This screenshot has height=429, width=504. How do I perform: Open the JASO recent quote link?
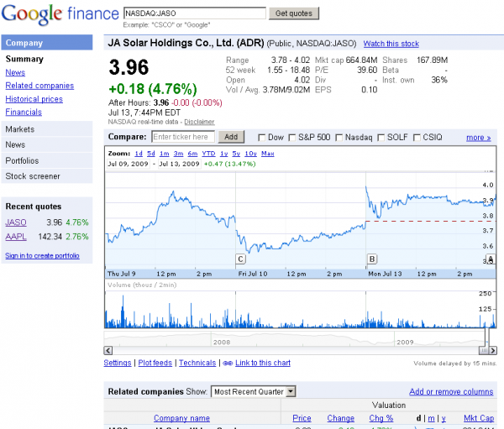(x=16, y=222)
